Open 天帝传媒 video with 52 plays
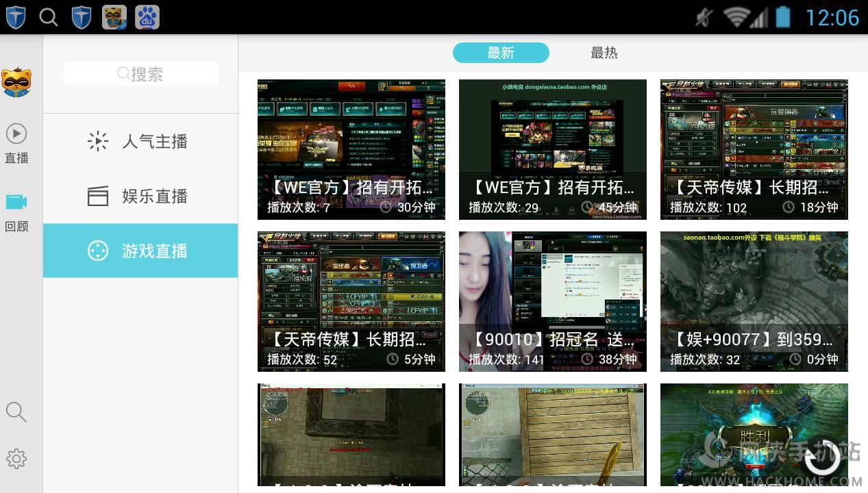The image size is (868, 493). (x=351, y=301)
